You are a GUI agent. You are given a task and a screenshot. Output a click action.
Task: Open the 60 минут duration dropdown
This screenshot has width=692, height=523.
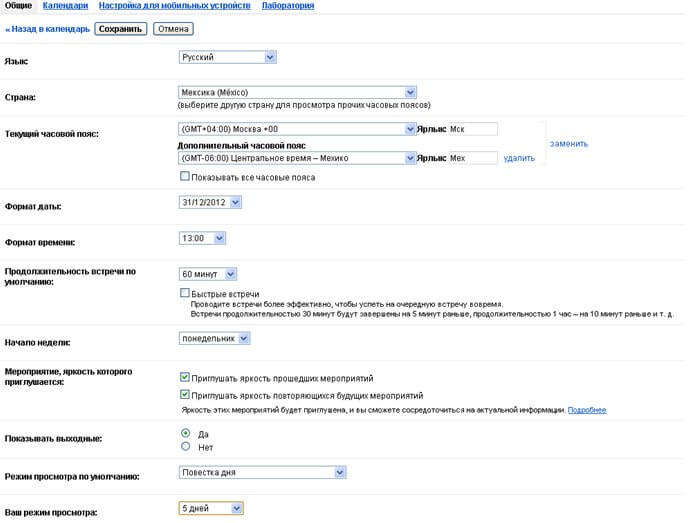(208, 273)
